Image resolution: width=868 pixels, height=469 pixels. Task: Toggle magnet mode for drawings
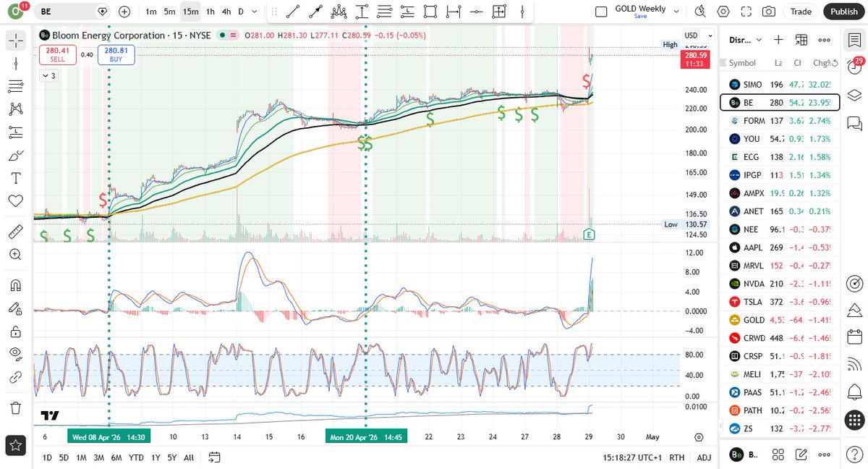pyautogui.click(x=15, y=285)
